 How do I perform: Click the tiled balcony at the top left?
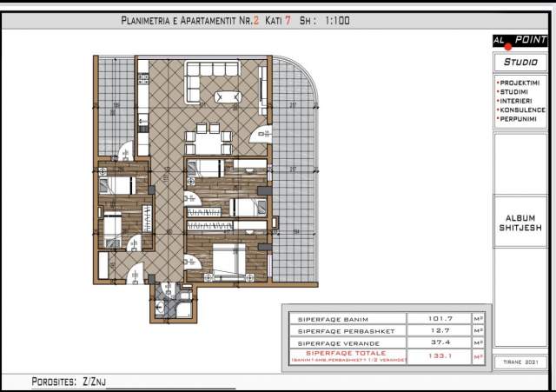[116, 106]
